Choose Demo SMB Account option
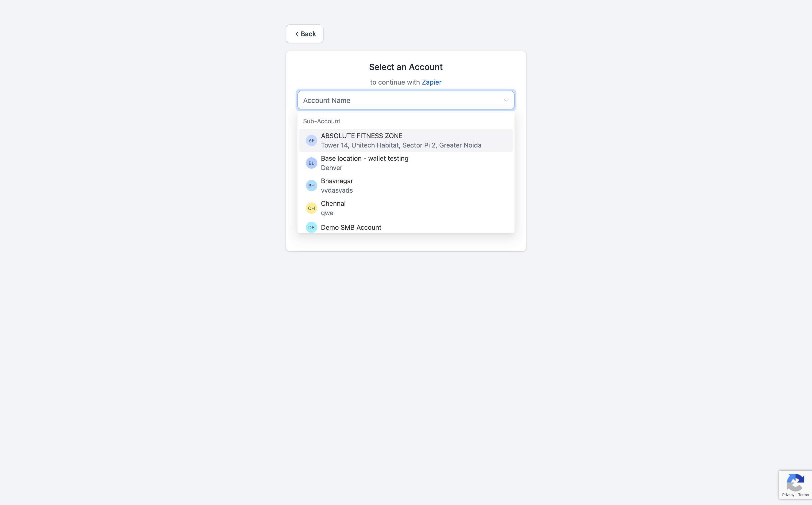The image size is (812, 505). coord(351,227)
